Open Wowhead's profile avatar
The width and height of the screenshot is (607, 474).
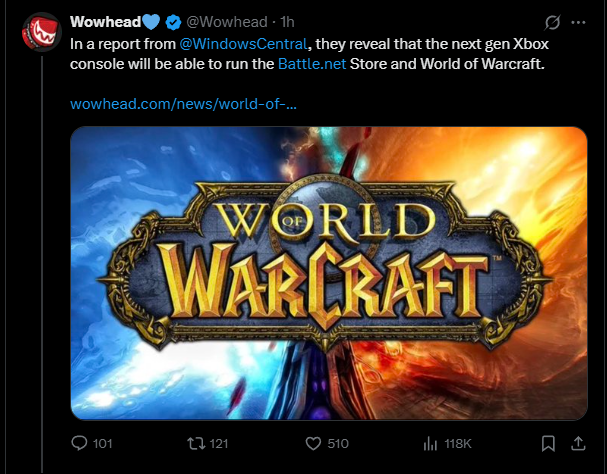click(x=41, y=32)
